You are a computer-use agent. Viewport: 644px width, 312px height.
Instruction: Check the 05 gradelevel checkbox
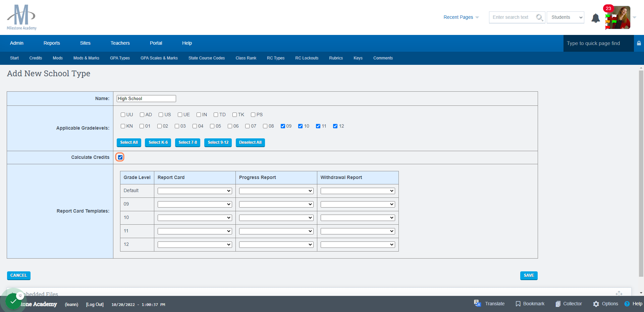point(212,126)
